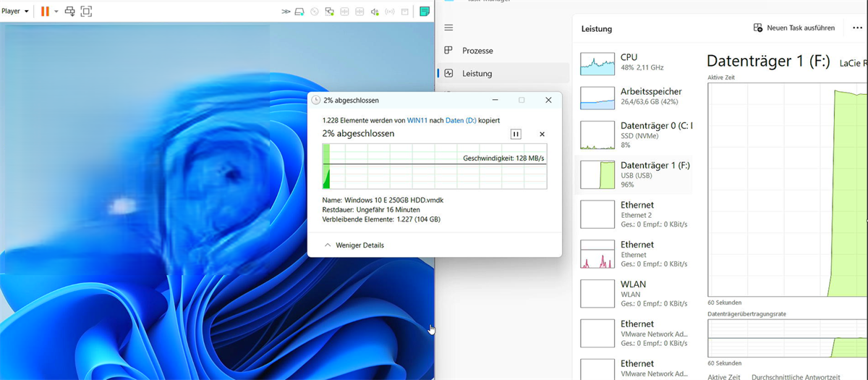Click the Geschwindigkeit: 128 MB/s label
868x380 pixels.
(503, 158)
